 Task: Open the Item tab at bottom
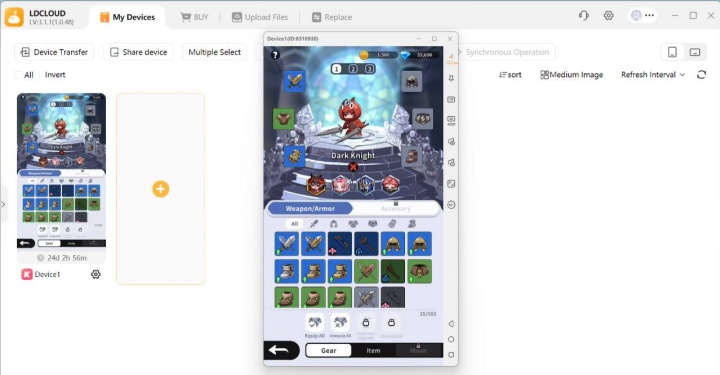373,350
